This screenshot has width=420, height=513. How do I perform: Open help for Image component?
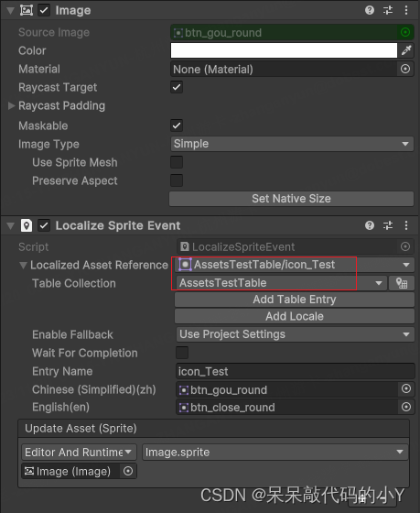370,10
